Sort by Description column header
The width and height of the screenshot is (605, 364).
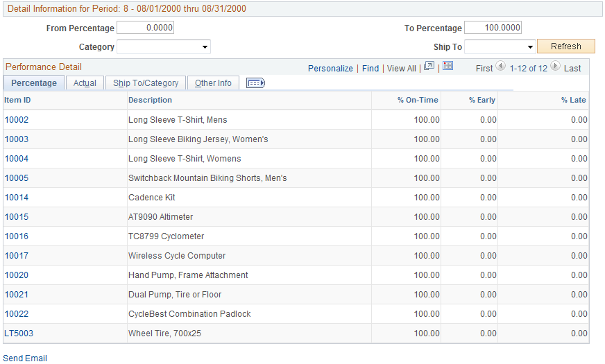click(150, 101)
